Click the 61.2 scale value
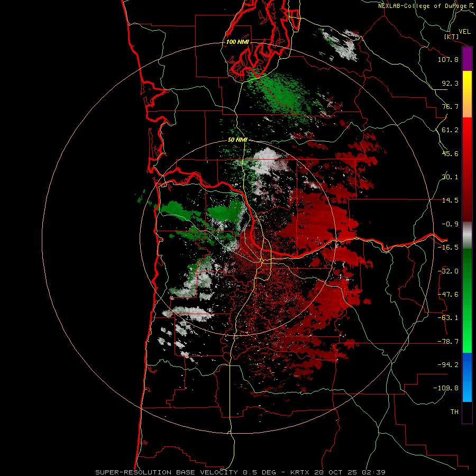 (450, 130)
